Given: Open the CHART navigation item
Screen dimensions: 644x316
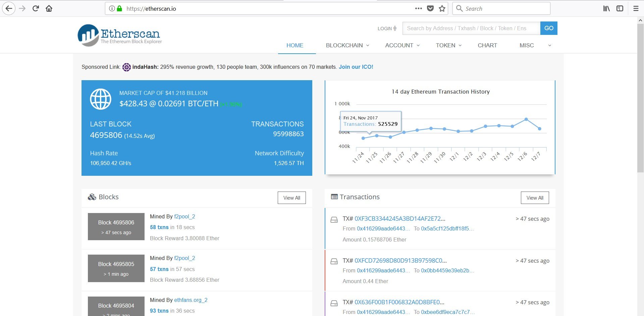Looking at the screenshot, I should coord(487,45).
